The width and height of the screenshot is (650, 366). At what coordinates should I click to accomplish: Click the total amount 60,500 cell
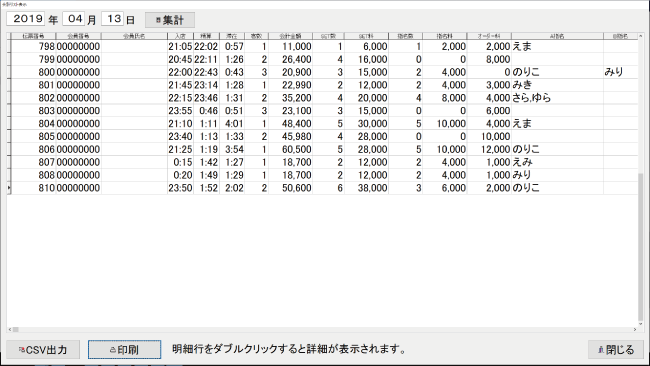pos(291,149)
